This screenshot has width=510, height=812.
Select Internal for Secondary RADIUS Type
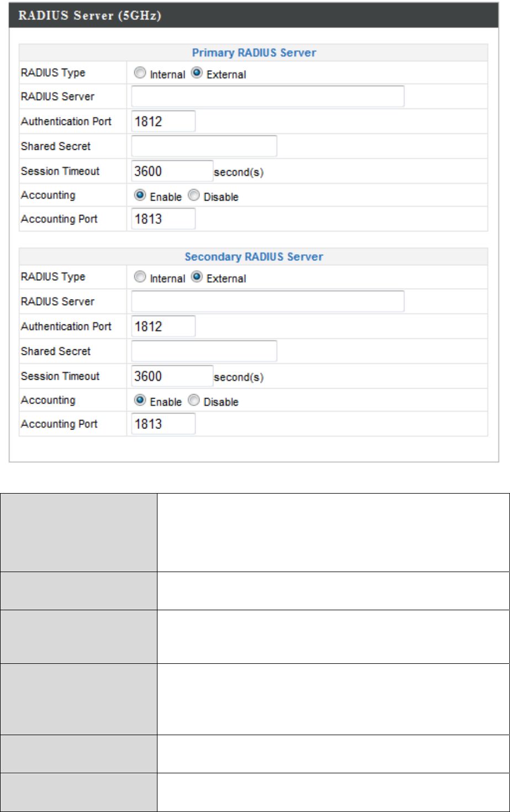pyautogui.click(x=140, y=277)
